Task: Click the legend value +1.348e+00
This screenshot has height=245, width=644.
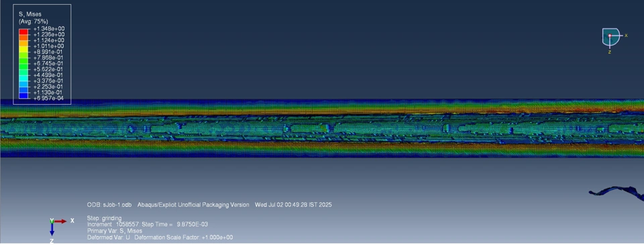Action: click(x=49, y=29)
